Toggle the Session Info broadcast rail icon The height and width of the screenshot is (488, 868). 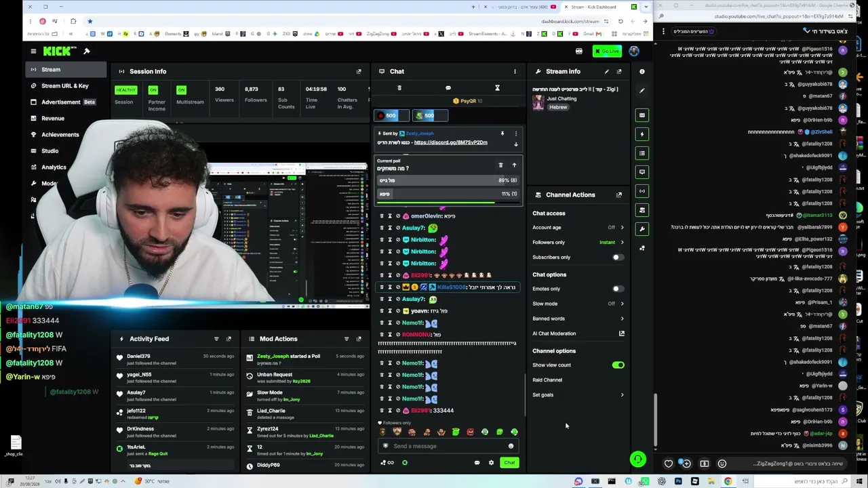coord(642,191)
